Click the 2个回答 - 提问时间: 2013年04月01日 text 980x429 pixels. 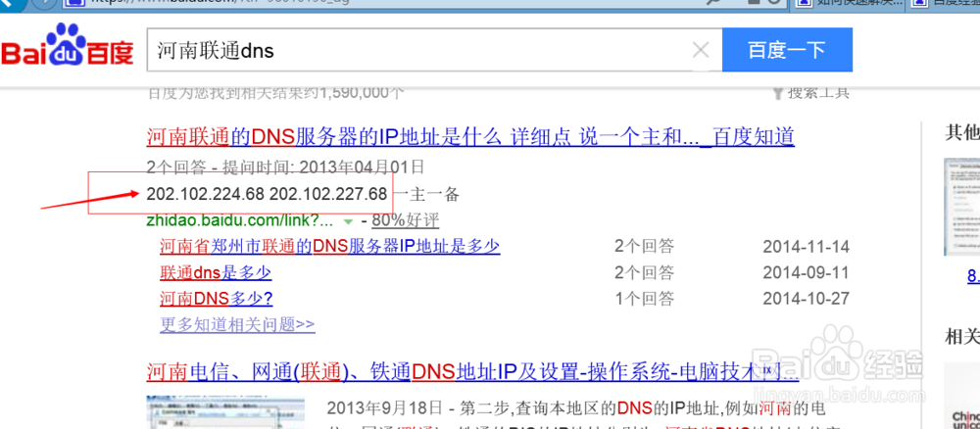coord(285,167)
